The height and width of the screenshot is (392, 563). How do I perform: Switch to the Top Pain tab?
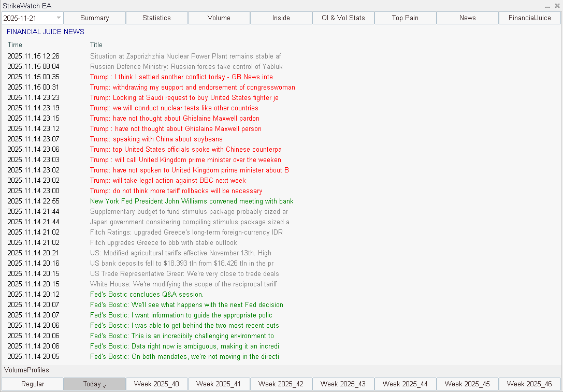pyautogui.click(x=405, y=18)
